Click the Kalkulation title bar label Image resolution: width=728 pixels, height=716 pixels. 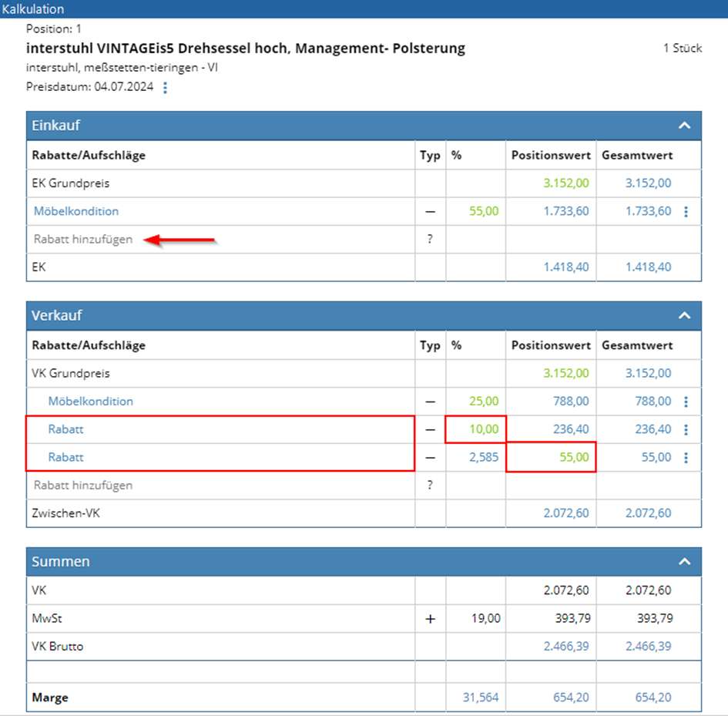(x=33, y=8)
